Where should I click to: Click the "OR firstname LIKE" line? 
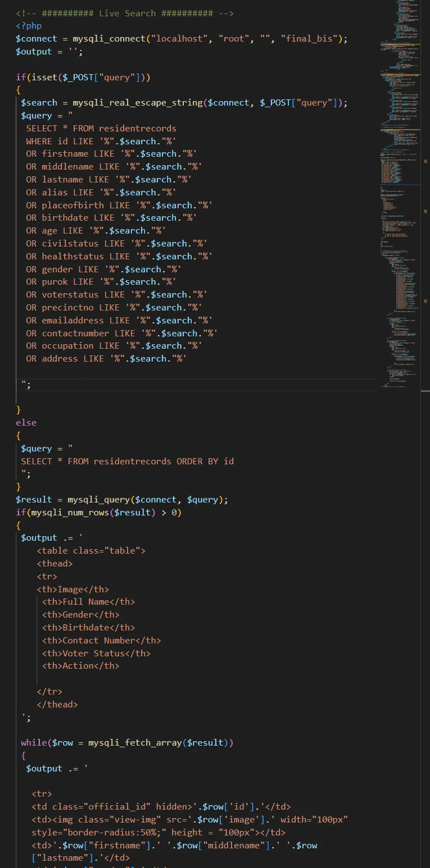click(x=111, y=154)
